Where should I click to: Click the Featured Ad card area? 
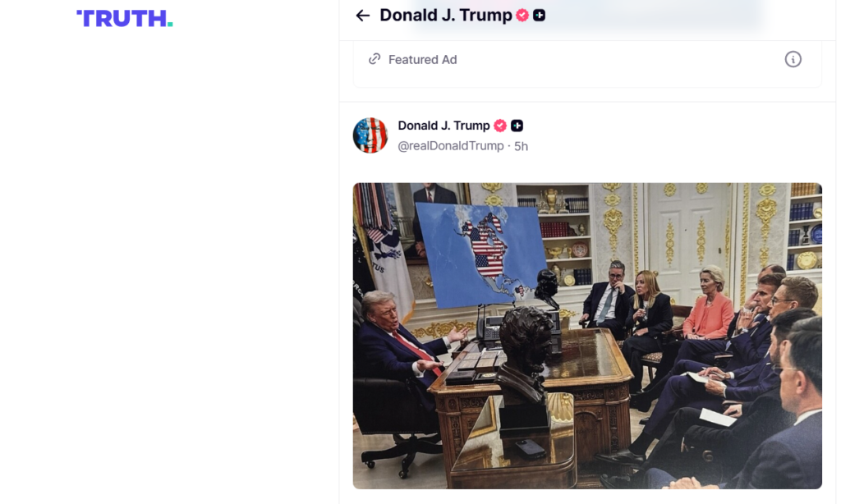[x=587, y=63]
